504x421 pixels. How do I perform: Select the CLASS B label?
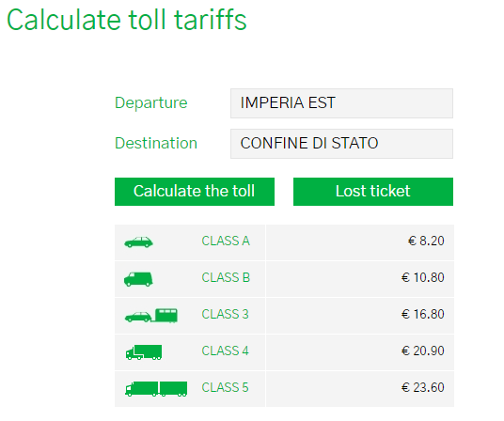(226, 277)
